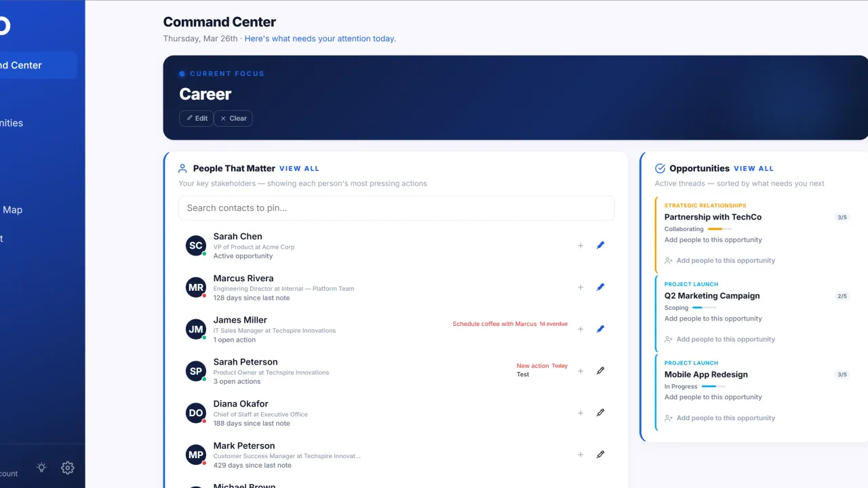868x488 pixels.
Task: Open the Q2 Marketing Campaign opportunity
Action: coord(712,296)
